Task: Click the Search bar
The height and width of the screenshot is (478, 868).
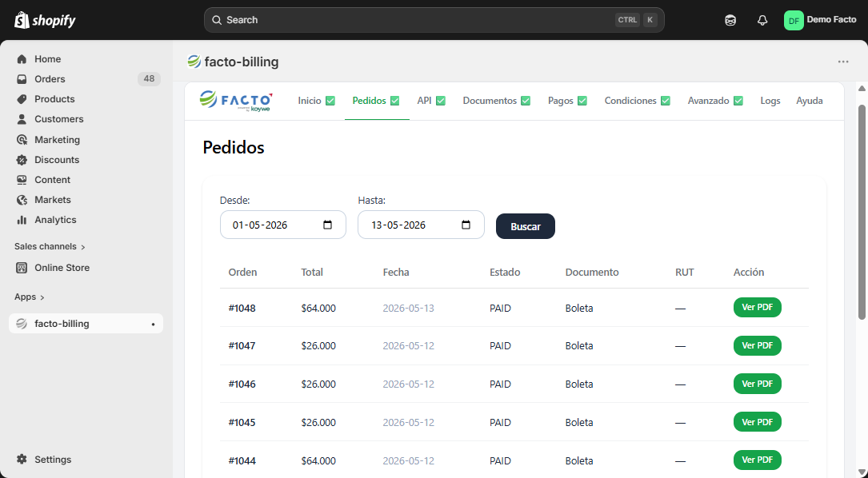Action: click(434, 20)
